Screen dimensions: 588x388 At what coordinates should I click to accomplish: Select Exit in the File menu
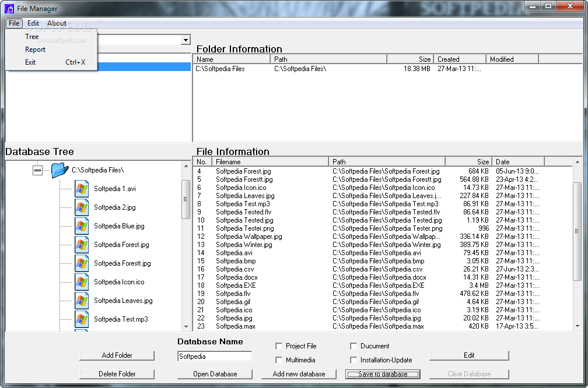(52, 62)
